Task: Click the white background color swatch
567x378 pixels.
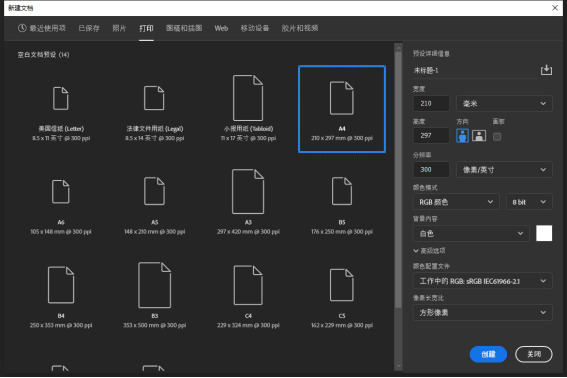Action: coord(544,233)
